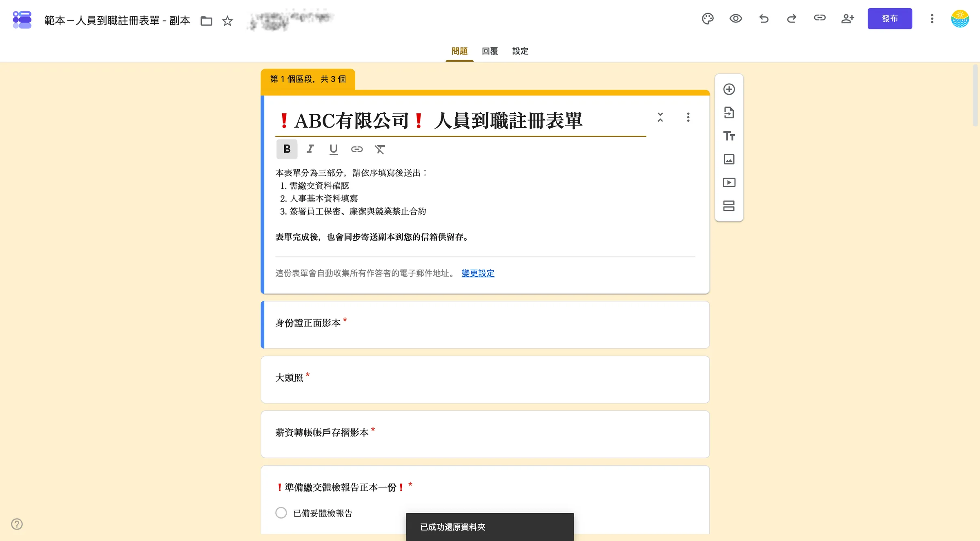Copy responder link icon
This screenshot has width=980, height=541.
coord(820,18)
